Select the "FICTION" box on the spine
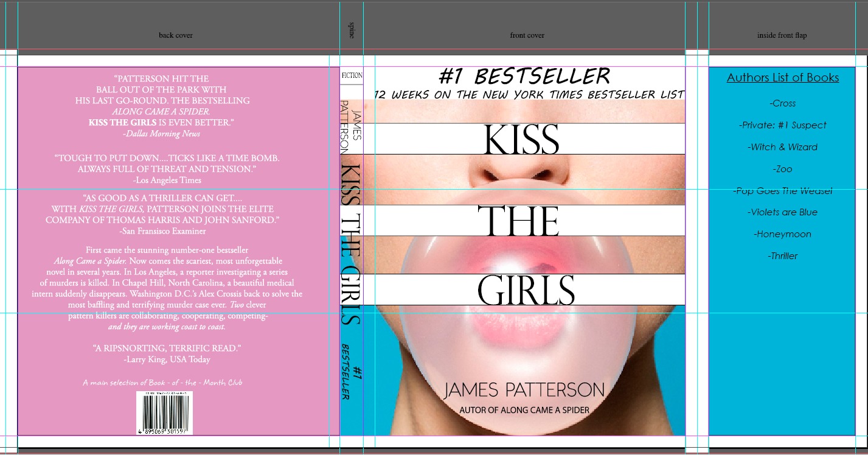 click(352, 76)
